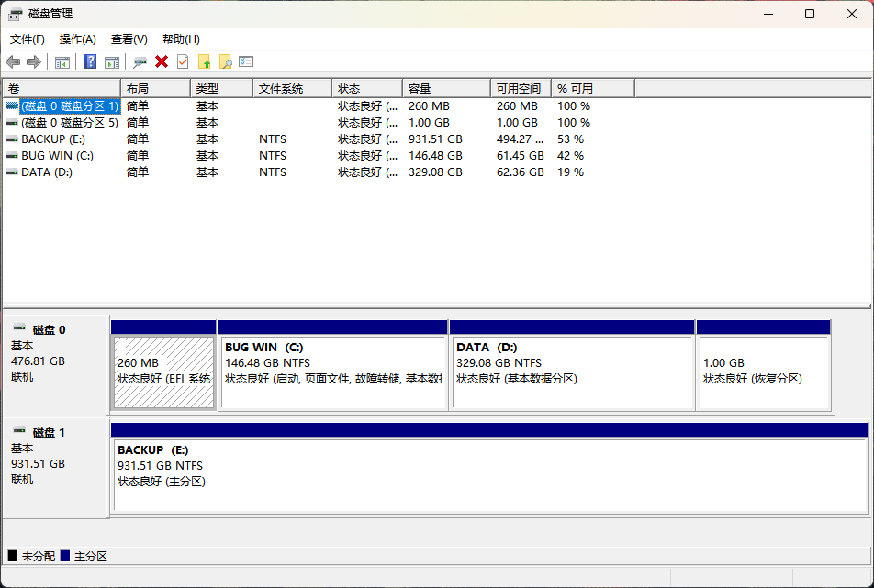
Task: Click the folder with green arrow icon
Action: (x=204, y=61)
